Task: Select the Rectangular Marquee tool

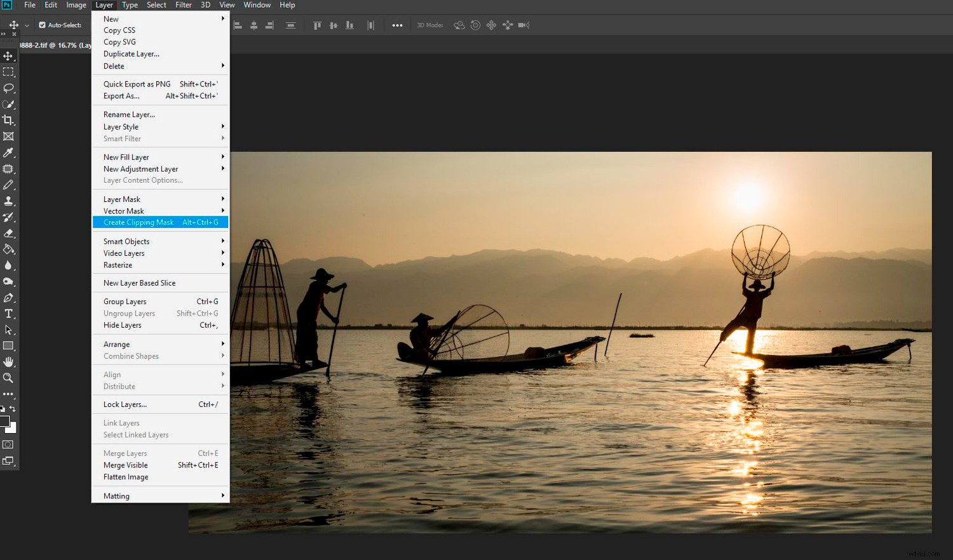Action: point(8,72)
